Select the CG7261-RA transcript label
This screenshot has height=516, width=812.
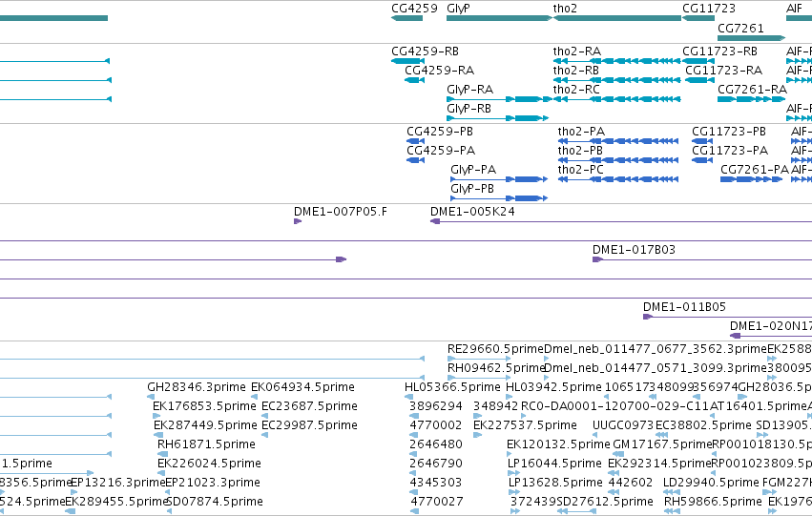[753, 90]
